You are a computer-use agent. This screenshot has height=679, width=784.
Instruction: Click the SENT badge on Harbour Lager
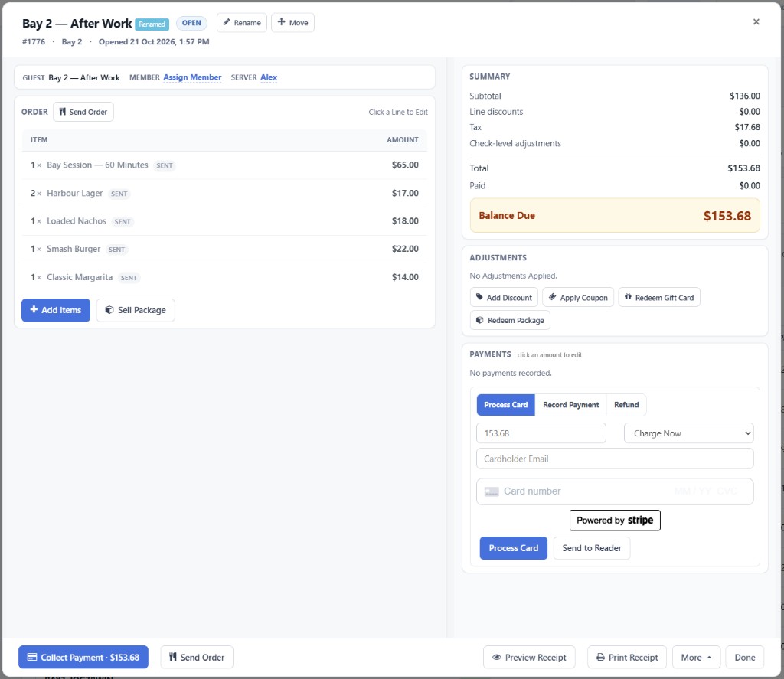(119, 194)
